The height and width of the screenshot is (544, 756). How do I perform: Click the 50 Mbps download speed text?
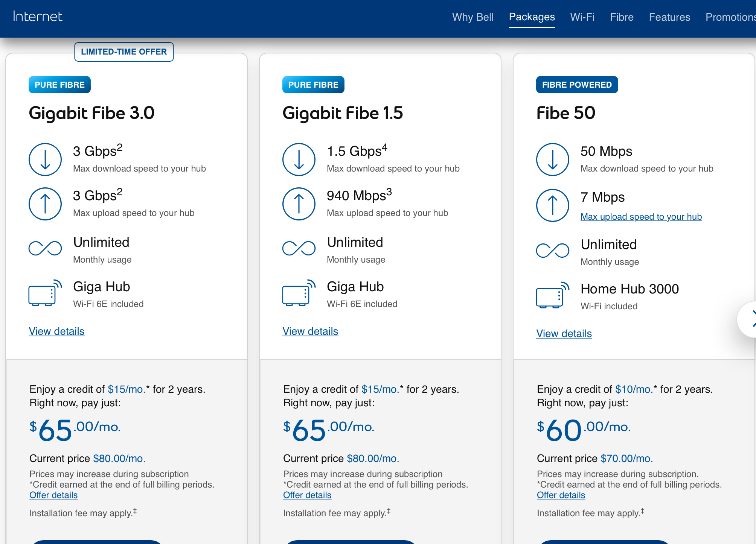coord(606,151)
